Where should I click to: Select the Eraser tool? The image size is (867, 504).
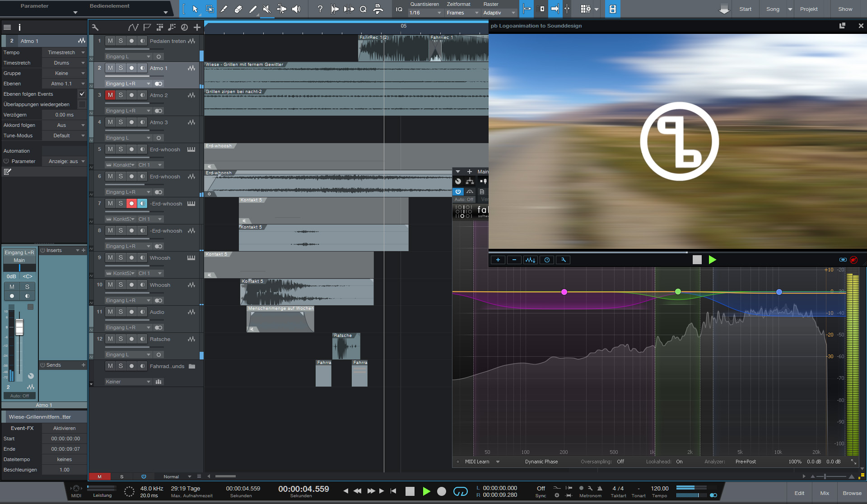(238, 9)
